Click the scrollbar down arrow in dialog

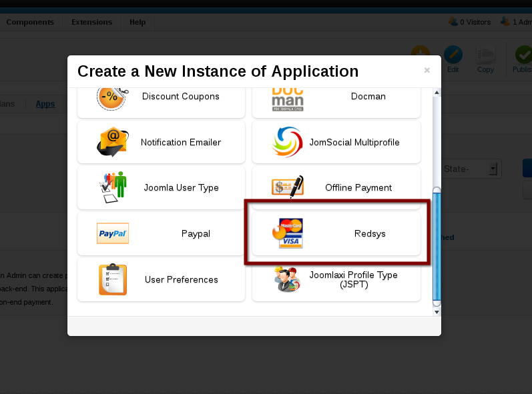click(437, 312)
